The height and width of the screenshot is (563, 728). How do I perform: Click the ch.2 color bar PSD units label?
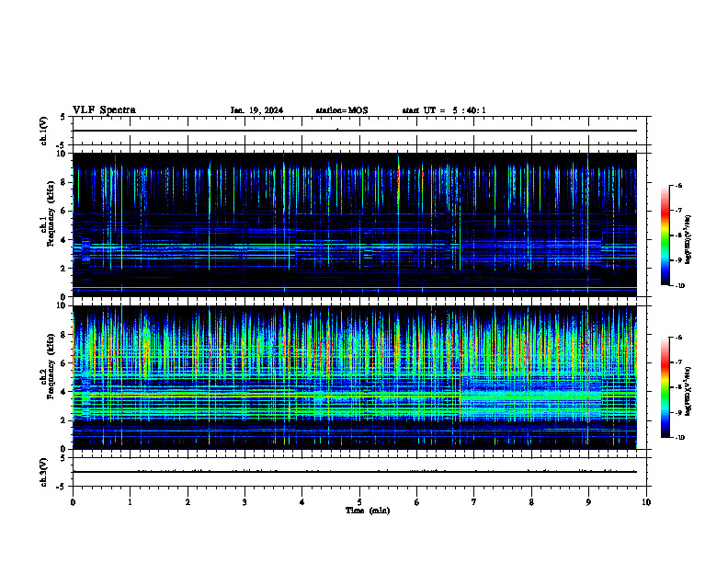pyautogui.click(x=688, y=391)
